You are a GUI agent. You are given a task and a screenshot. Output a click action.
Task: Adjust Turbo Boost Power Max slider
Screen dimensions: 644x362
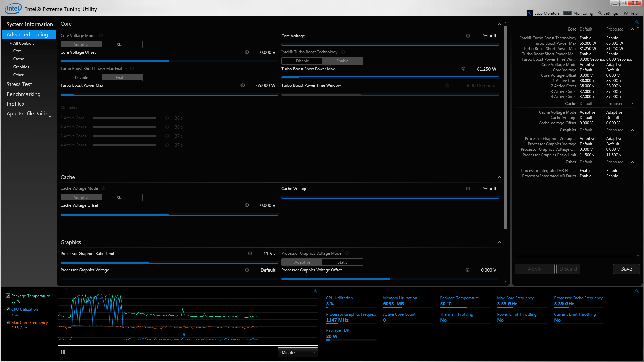coord(169,94)
